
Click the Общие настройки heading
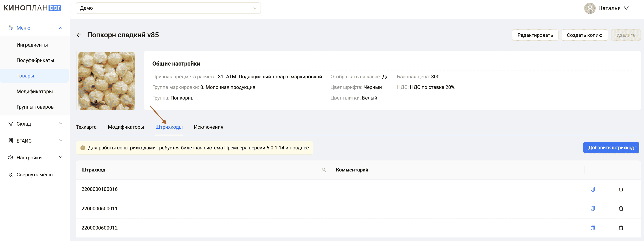coord(176,64)
